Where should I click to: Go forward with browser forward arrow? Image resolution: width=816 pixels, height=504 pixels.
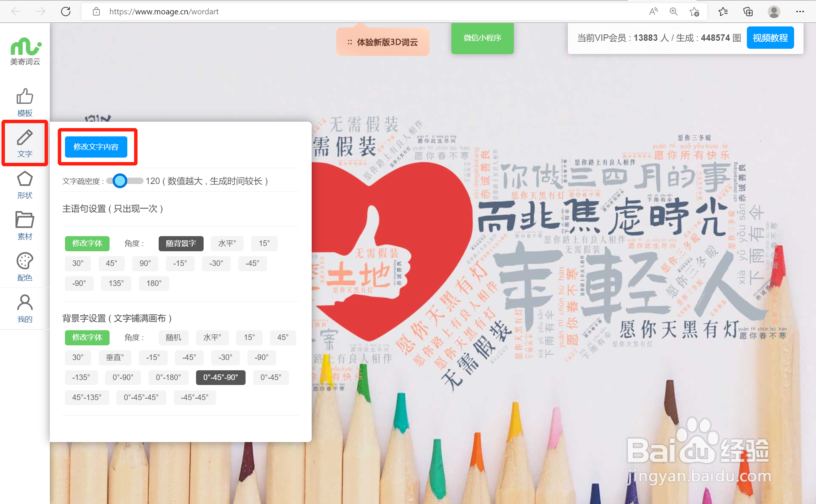[x=41, y=12]
